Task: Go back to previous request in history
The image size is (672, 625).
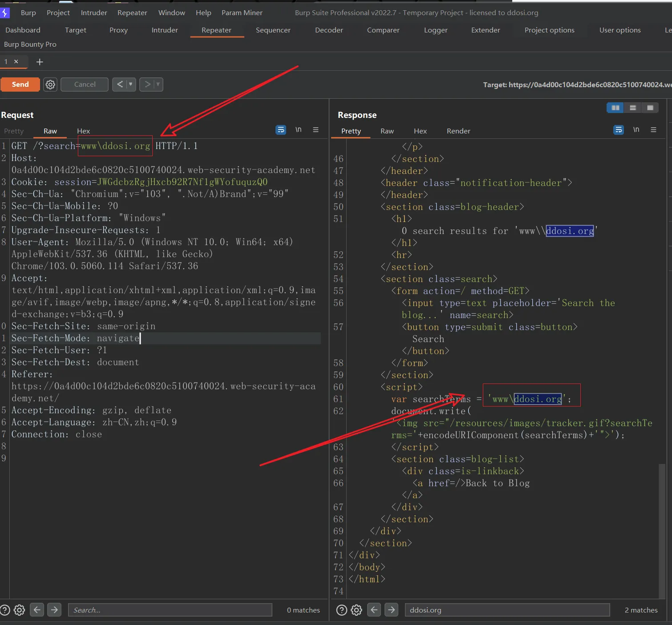Action: click(120, 85)
